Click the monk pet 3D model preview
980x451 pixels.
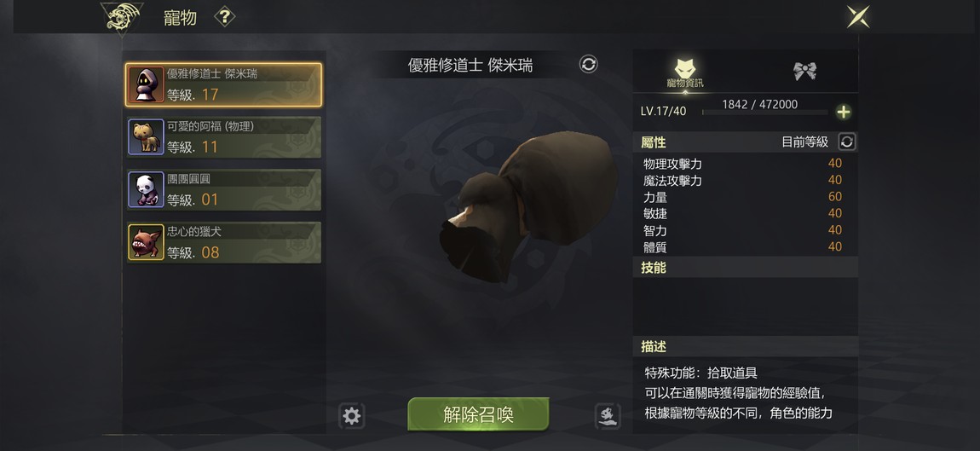pyautogui.click(x=528, y=206)
